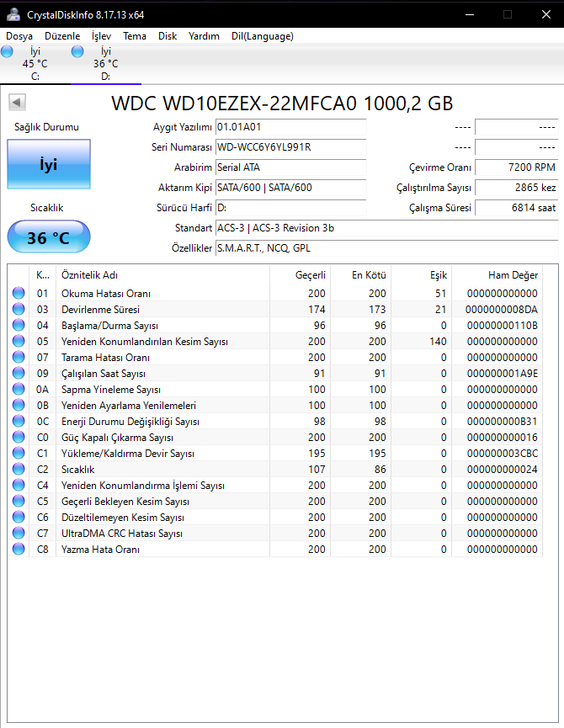This screenshot has width=564, height=728.
Task: Click raw value 000000003CBC
Action: point(503,454)
